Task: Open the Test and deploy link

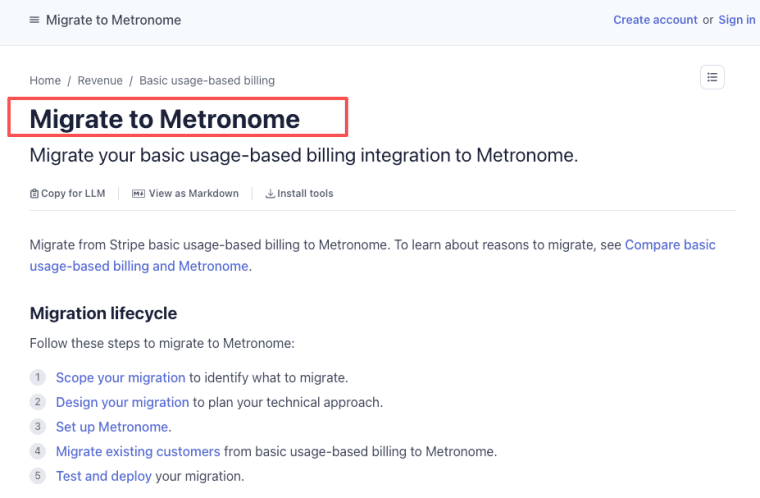Action: click(104, 476)
